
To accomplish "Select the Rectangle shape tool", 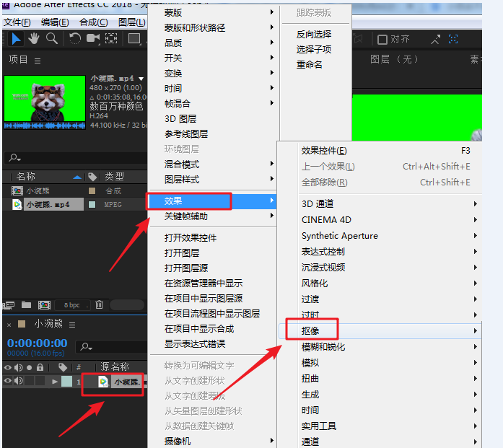I will click(134, 38).
